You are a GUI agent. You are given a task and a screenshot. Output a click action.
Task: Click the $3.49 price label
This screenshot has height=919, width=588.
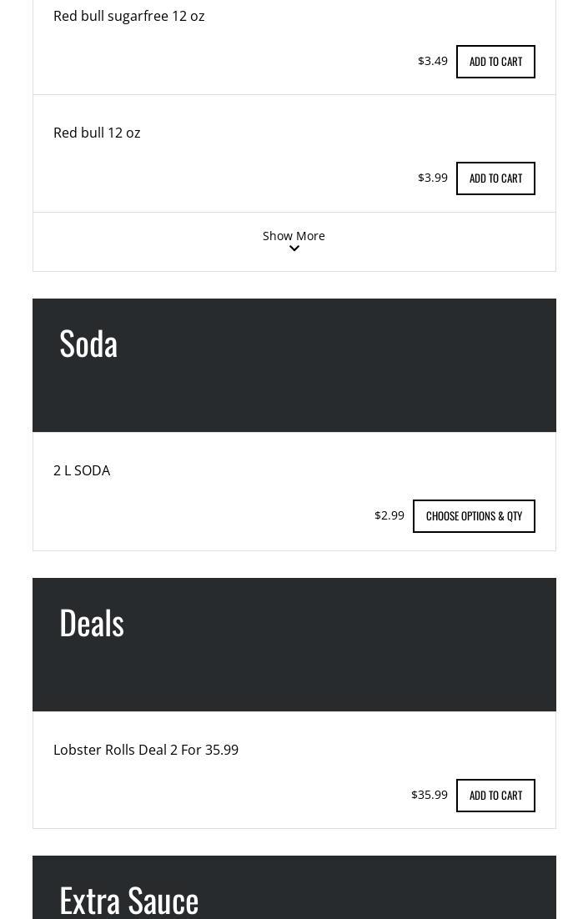coord(433,61)
